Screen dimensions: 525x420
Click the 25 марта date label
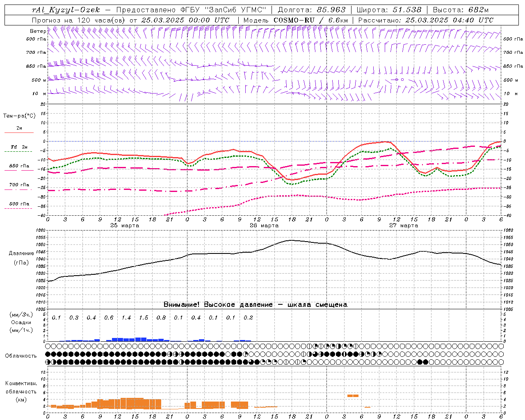coord(125,226)
